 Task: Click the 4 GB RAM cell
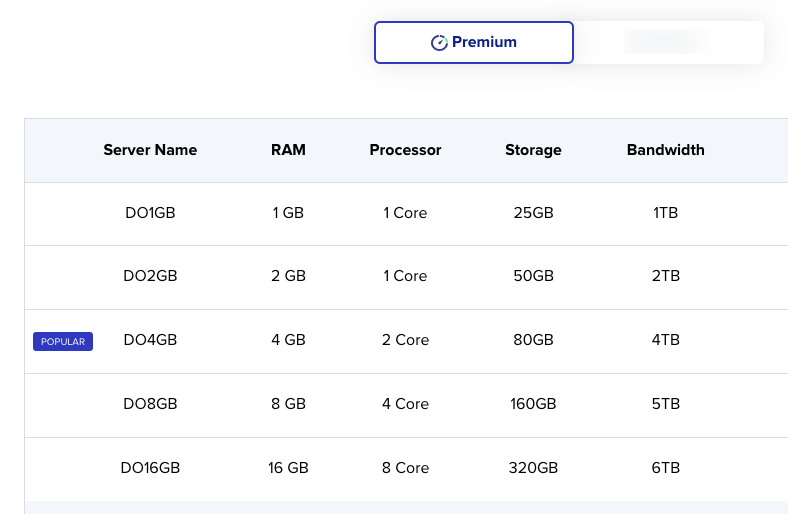[x=288, y=340]
